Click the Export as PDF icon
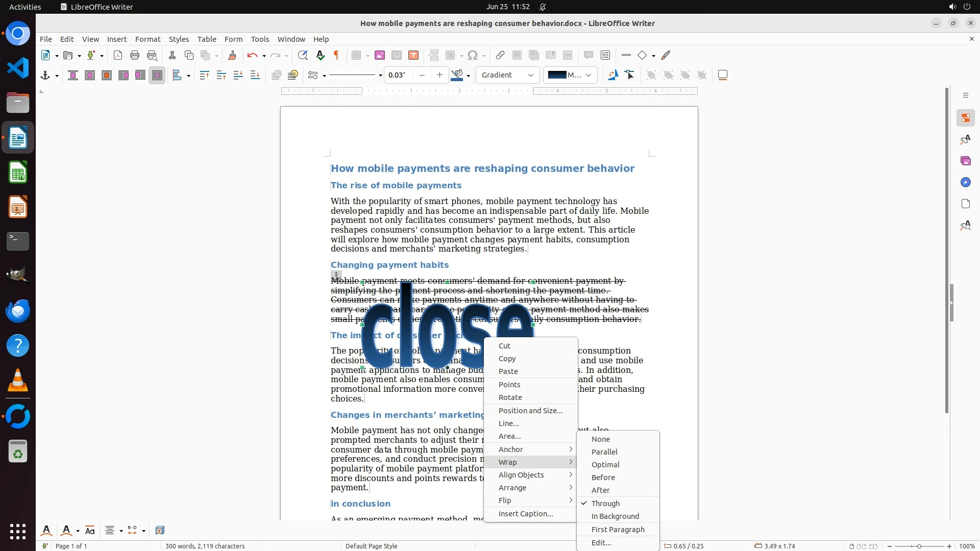 pyautogui.click(x=118, y=56)
